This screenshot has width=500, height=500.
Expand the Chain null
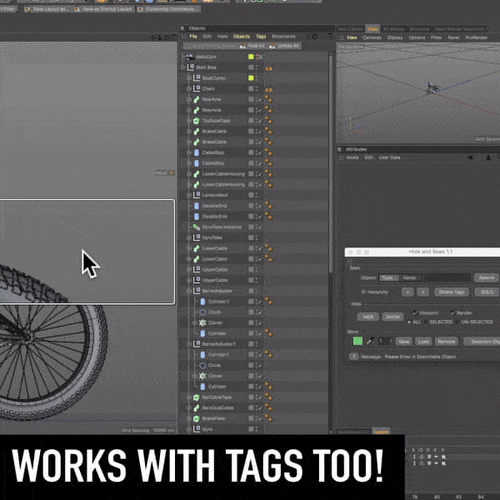pyautogui.click(x=189, y=89)
